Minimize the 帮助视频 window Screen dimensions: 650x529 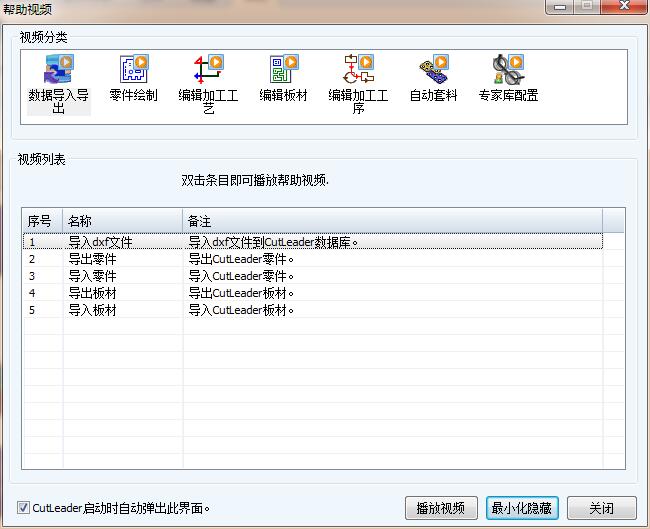pyautogui.click(x=560, y=6)
